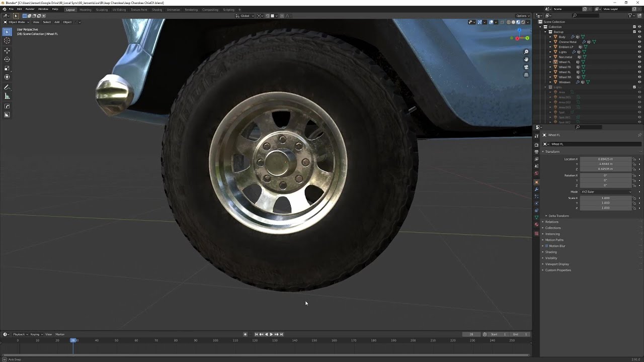Open the rotation Mode XYZ Euler dropdown

606,192
